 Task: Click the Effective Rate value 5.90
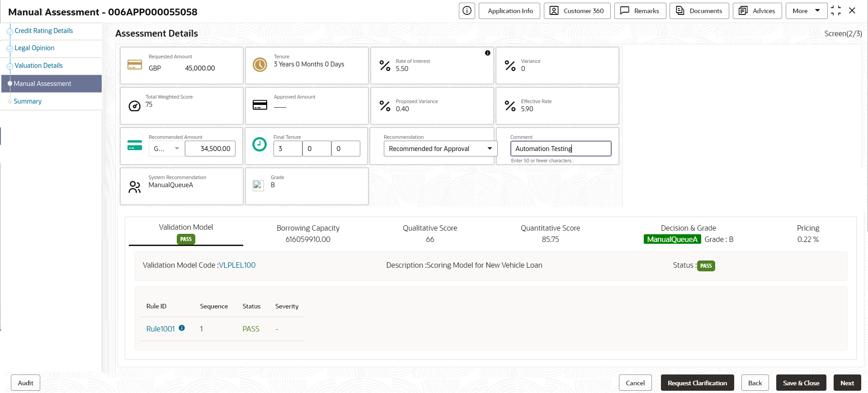pyautogui.click(x=527, y=109)
